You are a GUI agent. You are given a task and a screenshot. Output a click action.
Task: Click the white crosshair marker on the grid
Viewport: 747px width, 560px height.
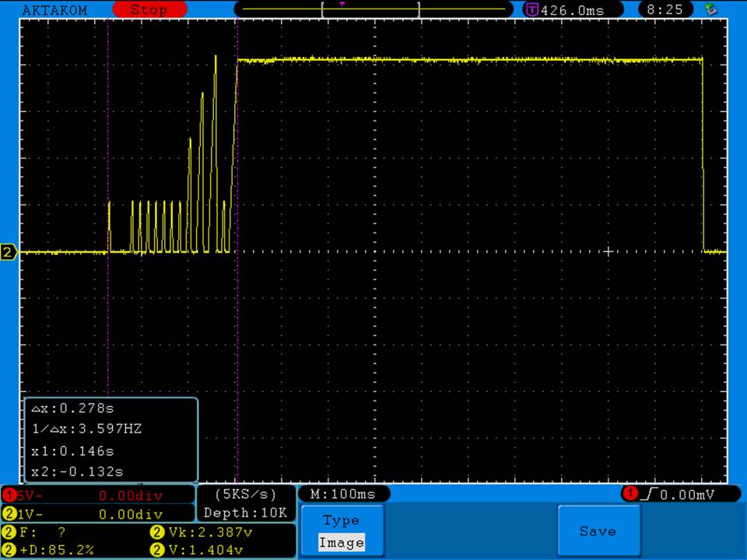point(608,251)
